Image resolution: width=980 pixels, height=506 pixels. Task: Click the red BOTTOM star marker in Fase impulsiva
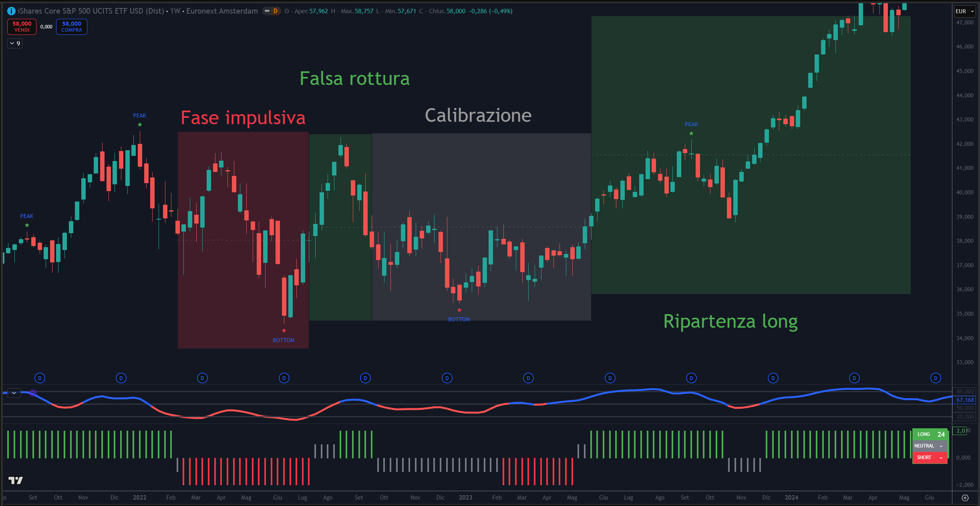[284, 331]
